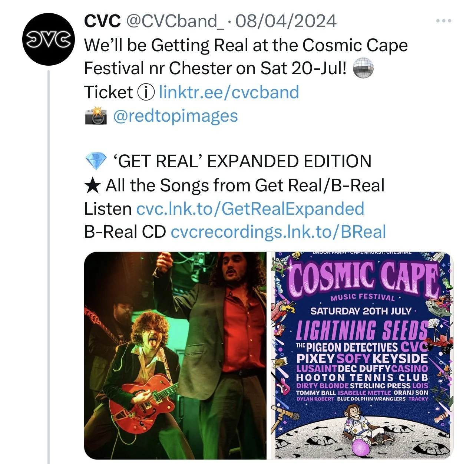The image size is (476, 464).
Task: View the live band photo
Action: click(175, 355)
